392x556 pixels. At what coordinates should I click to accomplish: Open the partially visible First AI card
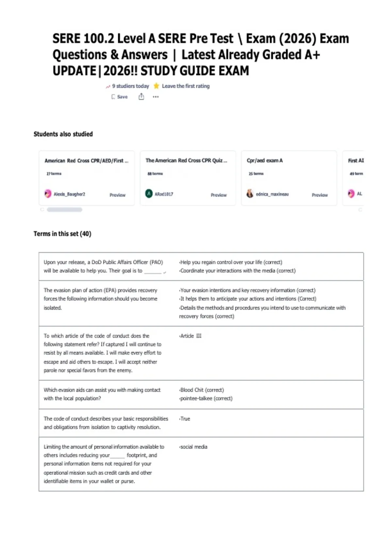353,178
